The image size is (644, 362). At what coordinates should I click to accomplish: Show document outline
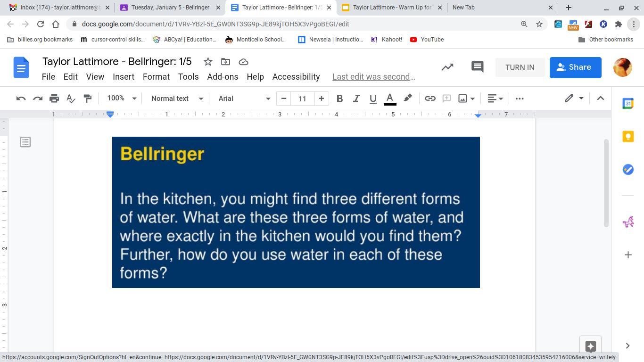(25, 142)
